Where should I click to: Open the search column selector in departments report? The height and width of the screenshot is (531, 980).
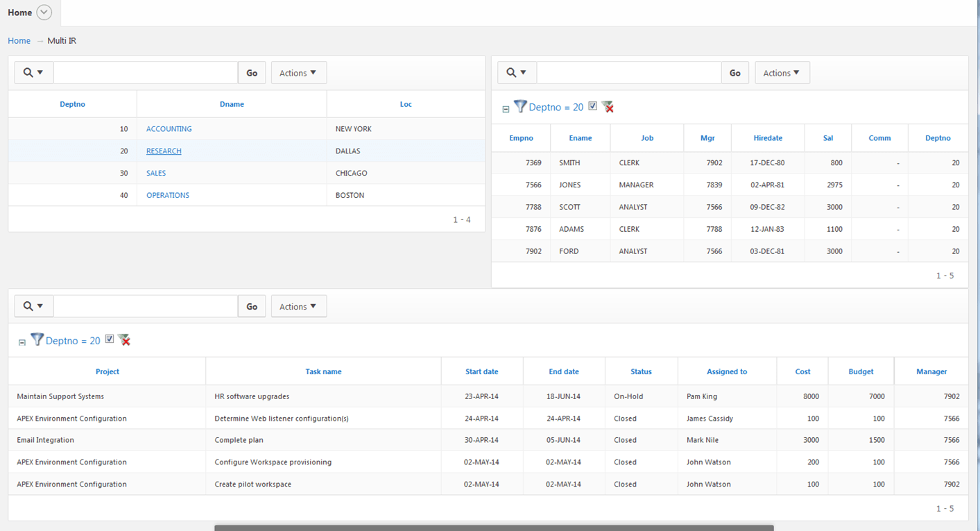[33, 72]
